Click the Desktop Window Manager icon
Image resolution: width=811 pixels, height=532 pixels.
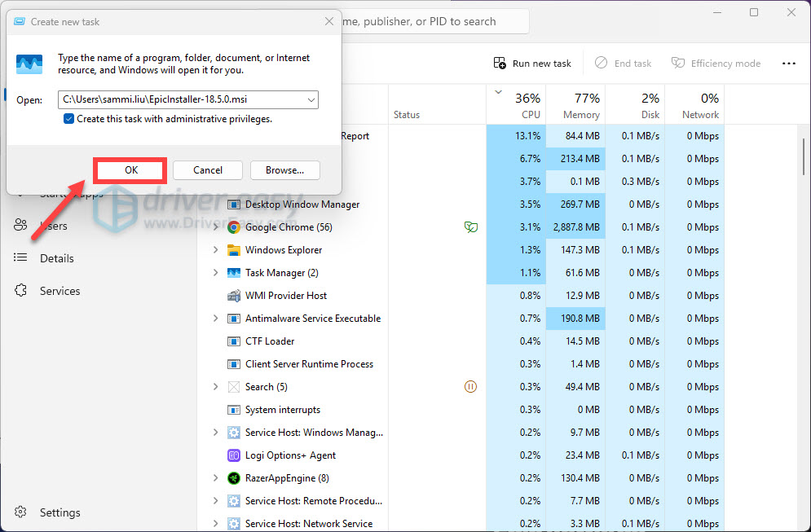234,204
